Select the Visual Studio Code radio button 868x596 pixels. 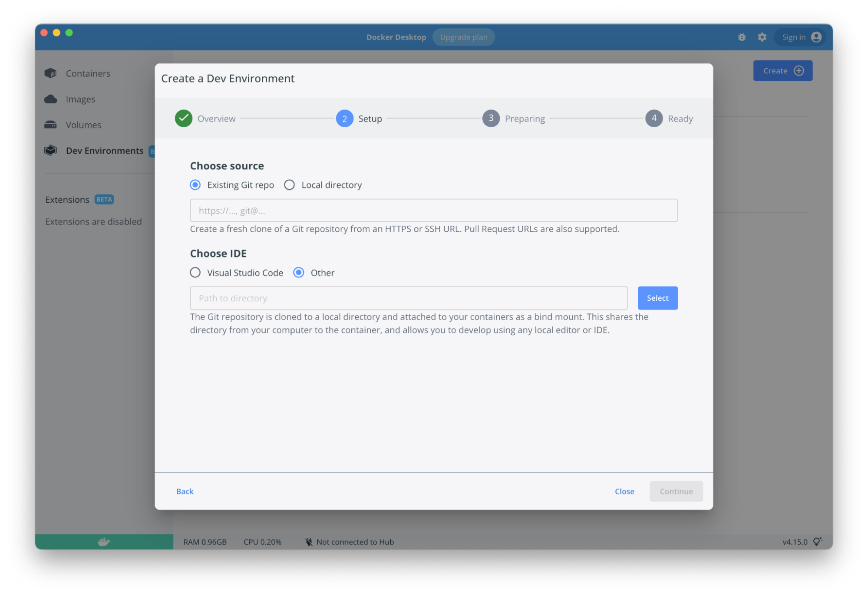[196, 272]
